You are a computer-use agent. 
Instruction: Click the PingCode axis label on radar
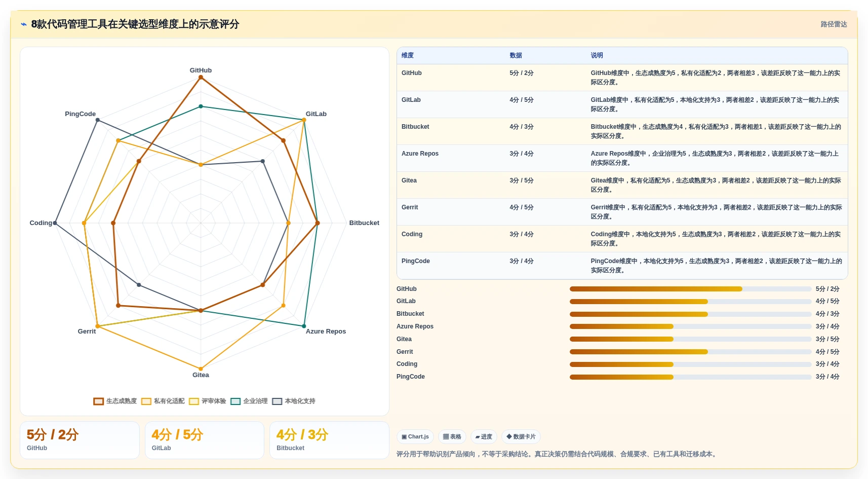coord(80,114)
